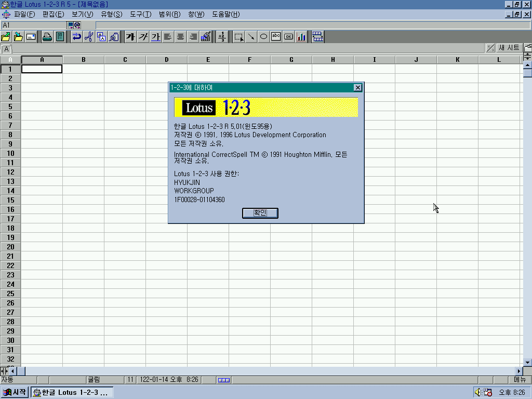
Task: Click the style paintbrush icon
Action: (206, 37)
